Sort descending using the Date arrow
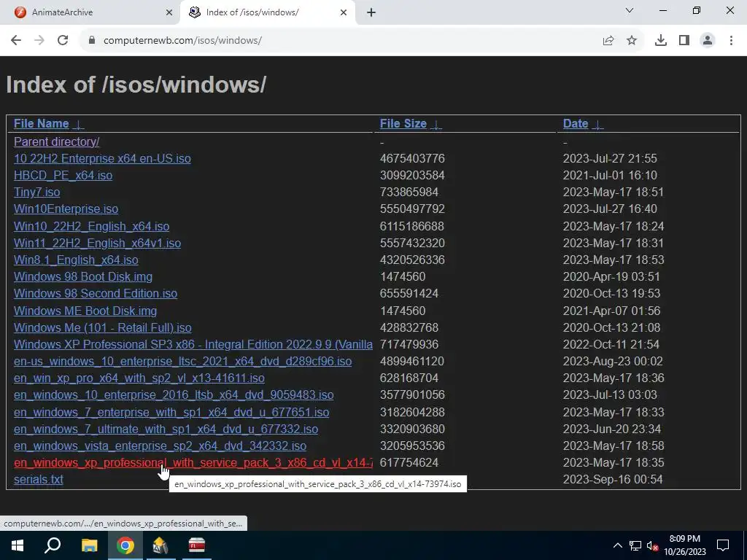747x560 pixels. (597, 124)
